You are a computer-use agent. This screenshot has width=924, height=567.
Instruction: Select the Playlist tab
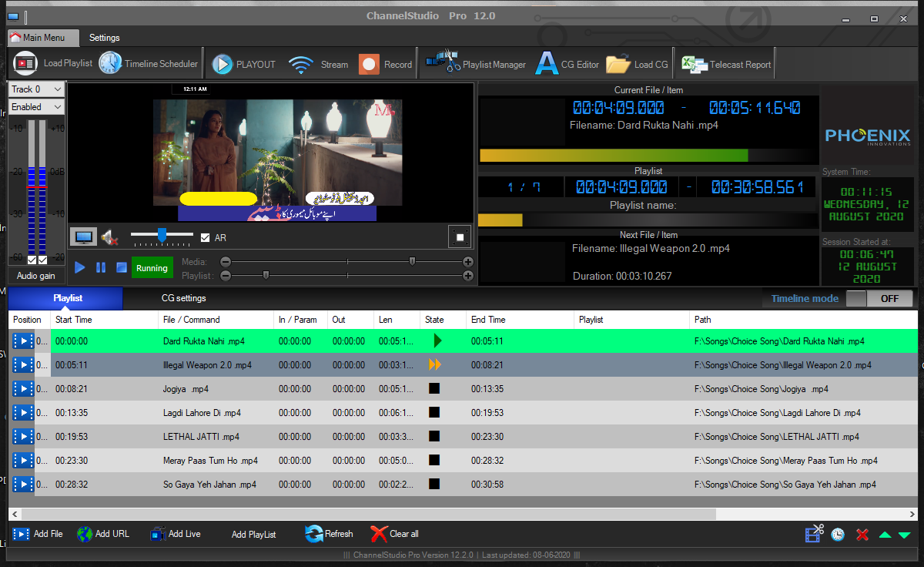click(x=65, y=298)
